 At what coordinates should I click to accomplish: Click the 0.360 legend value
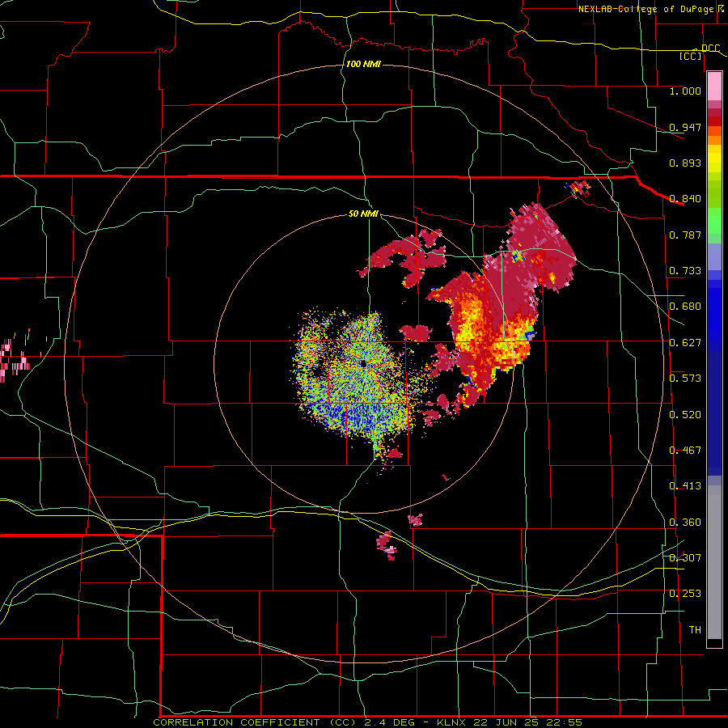coord(685,523)
